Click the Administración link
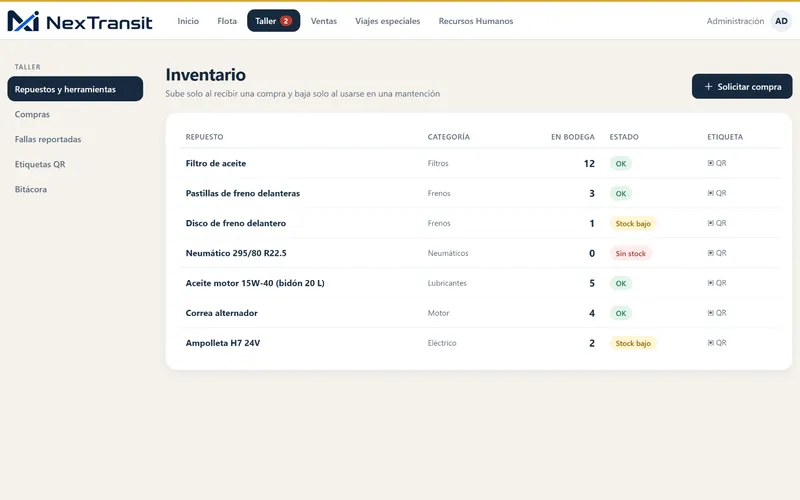Image resolution: width=800 pixels, height=500 pixels. (x=735, y=21)
